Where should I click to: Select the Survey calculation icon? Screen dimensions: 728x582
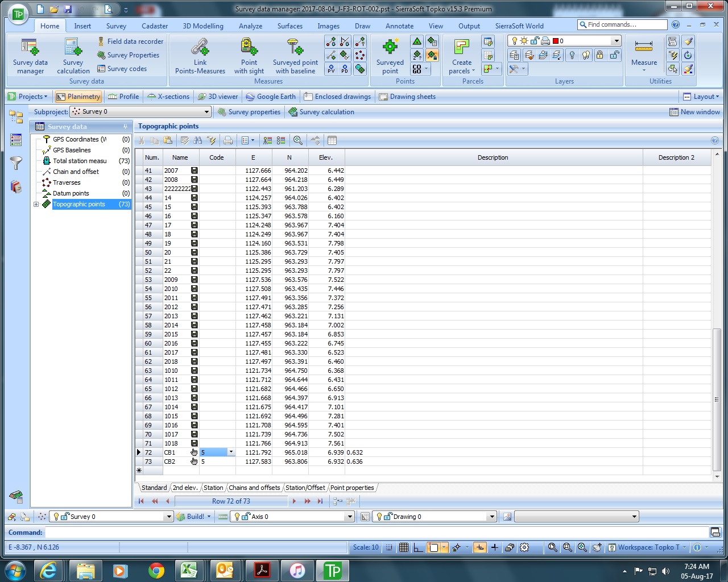click(73, 54)
